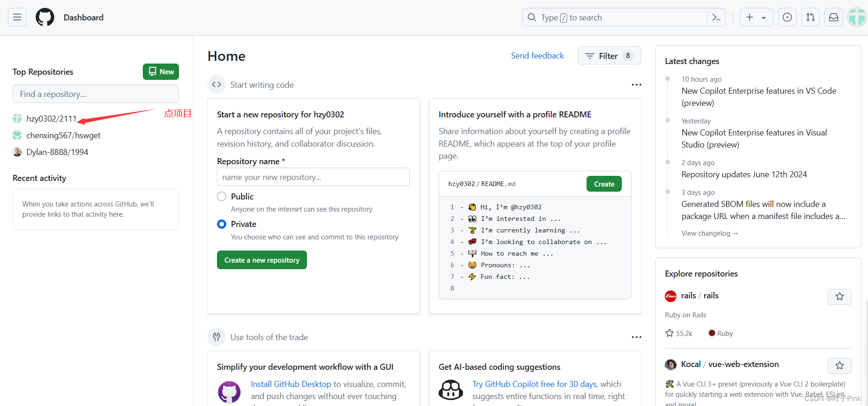Click the lightning Fun fact emoji in README
Image resolution: width=868 pixels, height=406 pixels.
pyautogui.click(x=472, y=277)
